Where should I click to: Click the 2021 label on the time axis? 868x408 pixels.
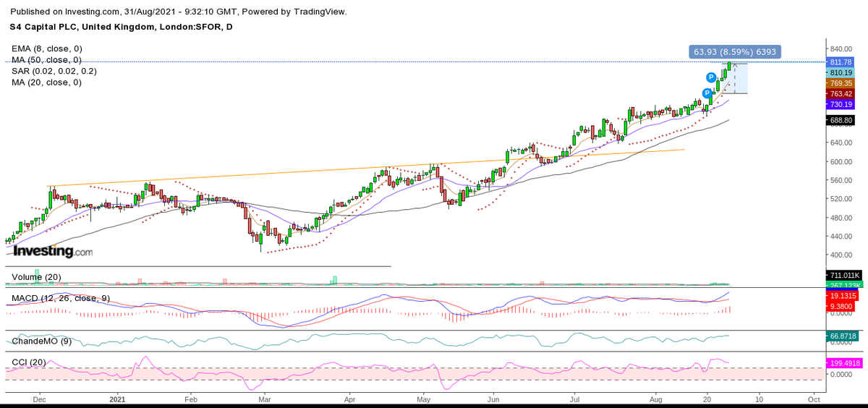(x=119, y=399)
